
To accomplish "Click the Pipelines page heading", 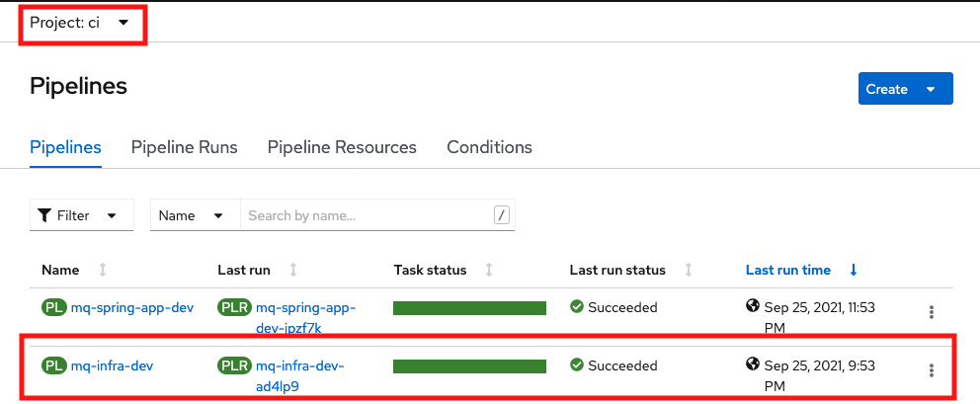I will (79, 86).
